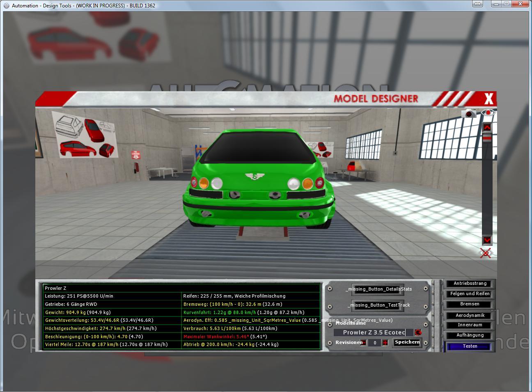Select the Aufhängung tab
This screenshot has width=532, height=392.
click(470, 335)
